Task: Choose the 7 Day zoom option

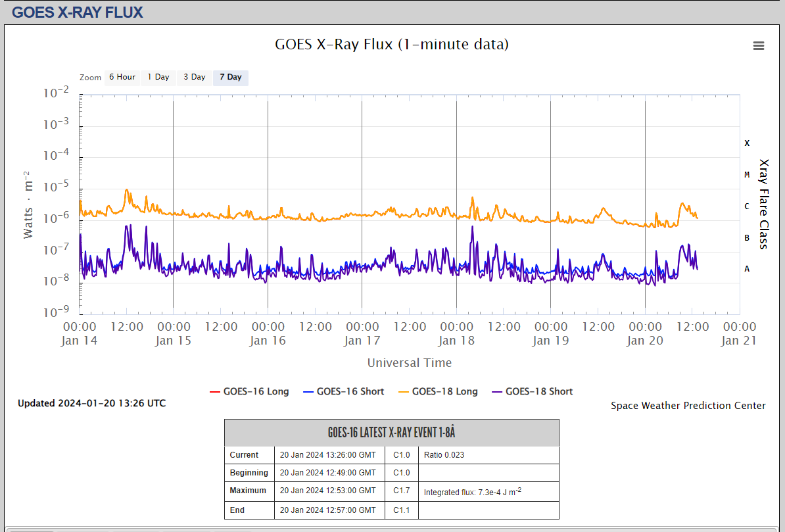Action: point(230,77)
